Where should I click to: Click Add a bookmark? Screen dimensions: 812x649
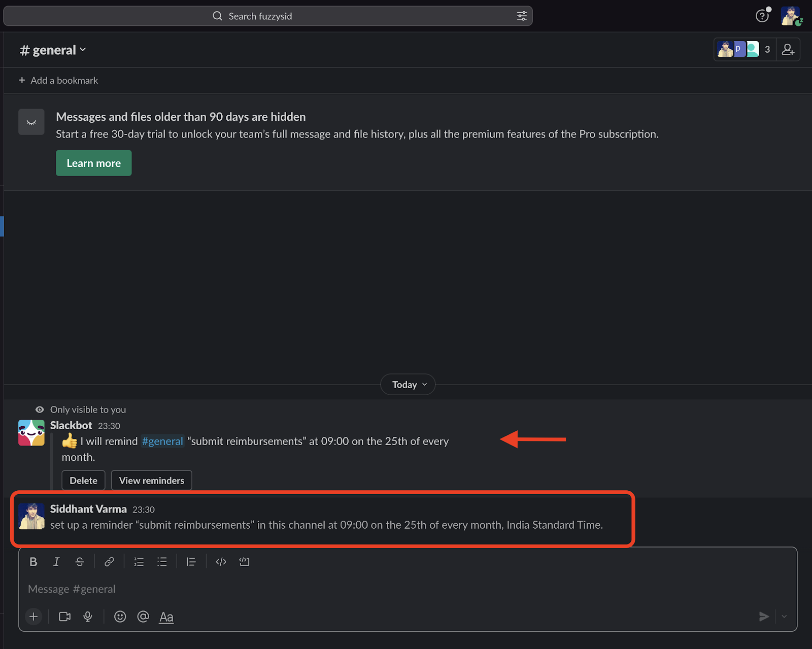(x=58, y=80)
